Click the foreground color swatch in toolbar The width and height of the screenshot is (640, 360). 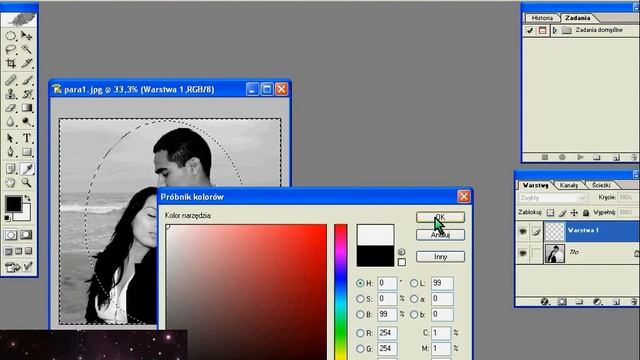tap(13, 204)
